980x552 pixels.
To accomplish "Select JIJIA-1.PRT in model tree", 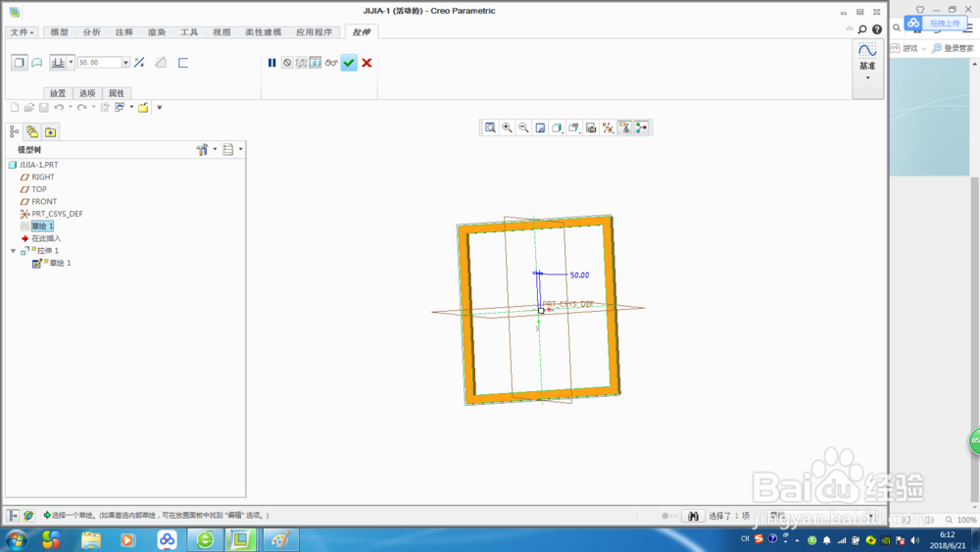I will (38, 165).
